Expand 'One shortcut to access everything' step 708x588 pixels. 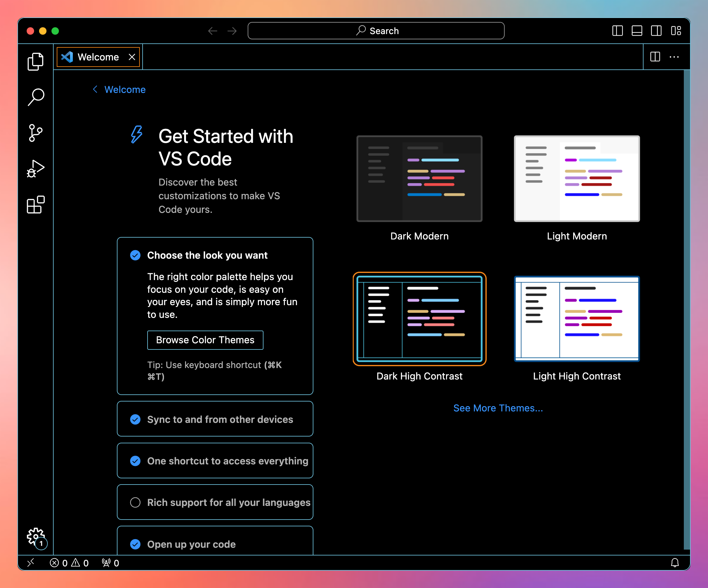click(228, 461)
